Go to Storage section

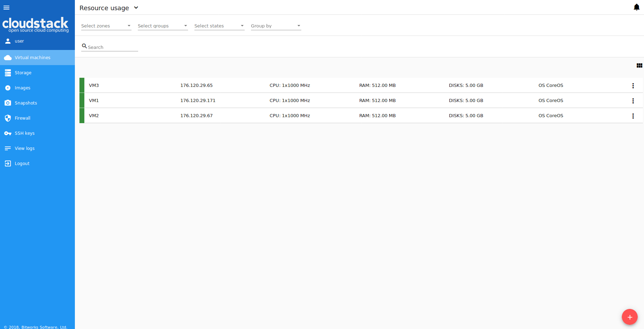[23, 73]
